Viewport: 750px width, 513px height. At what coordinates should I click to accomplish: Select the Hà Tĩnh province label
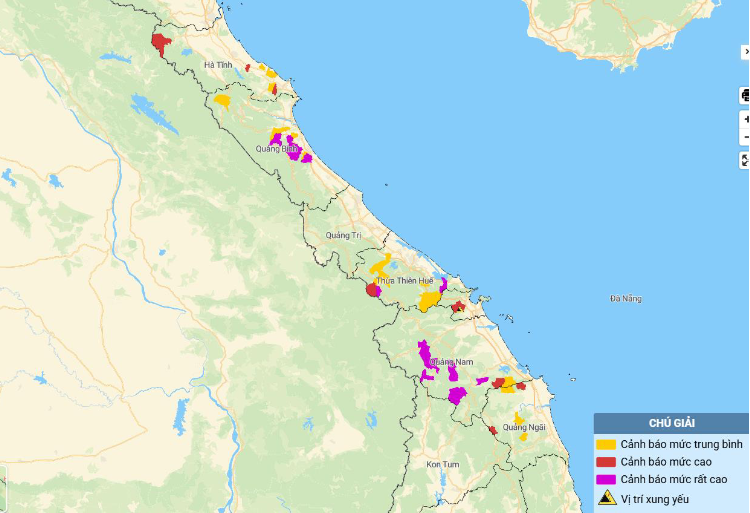coord(217,65)
